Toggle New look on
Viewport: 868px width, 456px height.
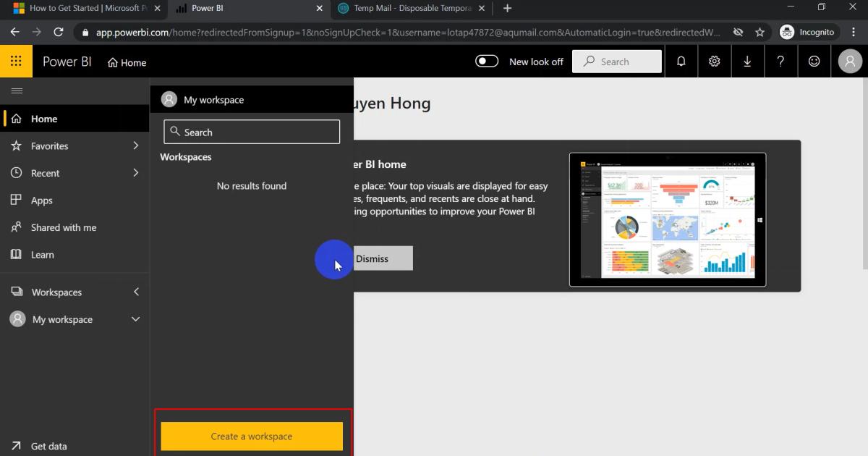point(487,61)
